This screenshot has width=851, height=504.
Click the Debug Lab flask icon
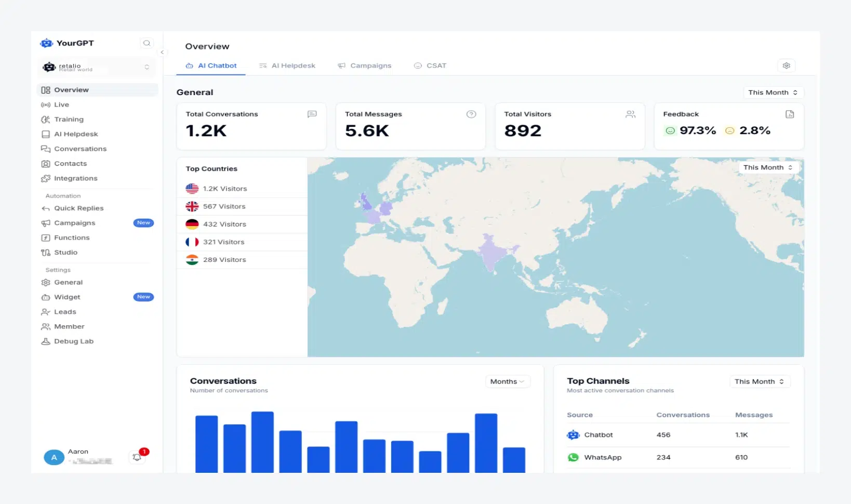46,341
